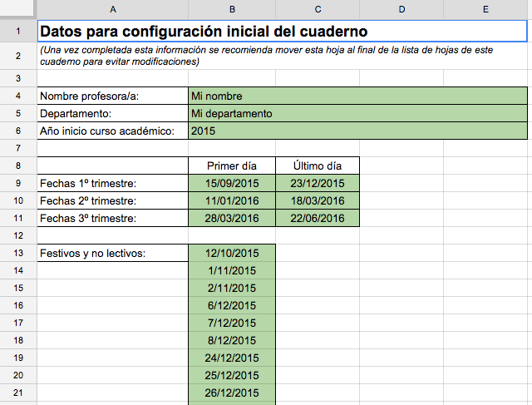Click second trimester end date 18/03/2016
The height and width of the screenshot is (405, 532).
click(317, 200)
